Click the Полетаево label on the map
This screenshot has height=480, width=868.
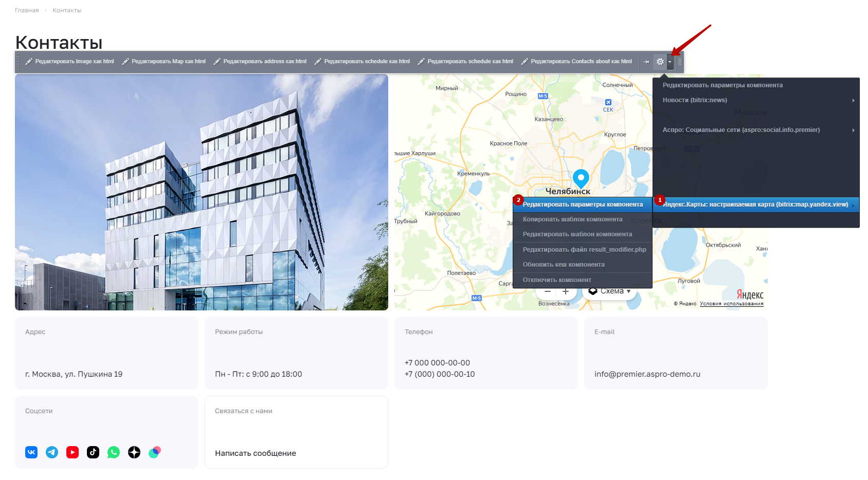(x=461, y=273)
